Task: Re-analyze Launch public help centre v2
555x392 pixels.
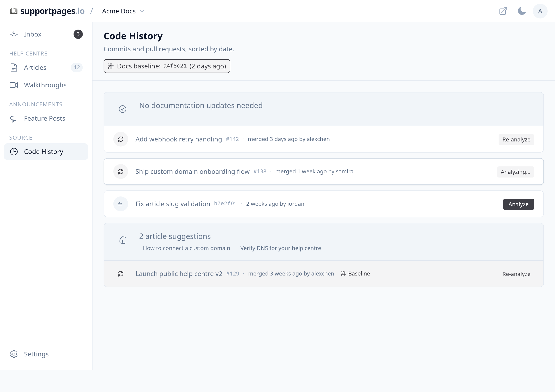Action: point(516,274)
